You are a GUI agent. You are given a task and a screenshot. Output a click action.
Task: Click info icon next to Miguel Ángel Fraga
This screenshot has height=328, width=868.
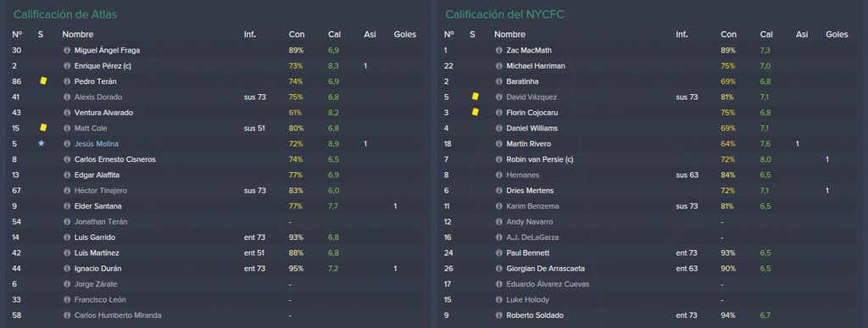click(67, 50)
